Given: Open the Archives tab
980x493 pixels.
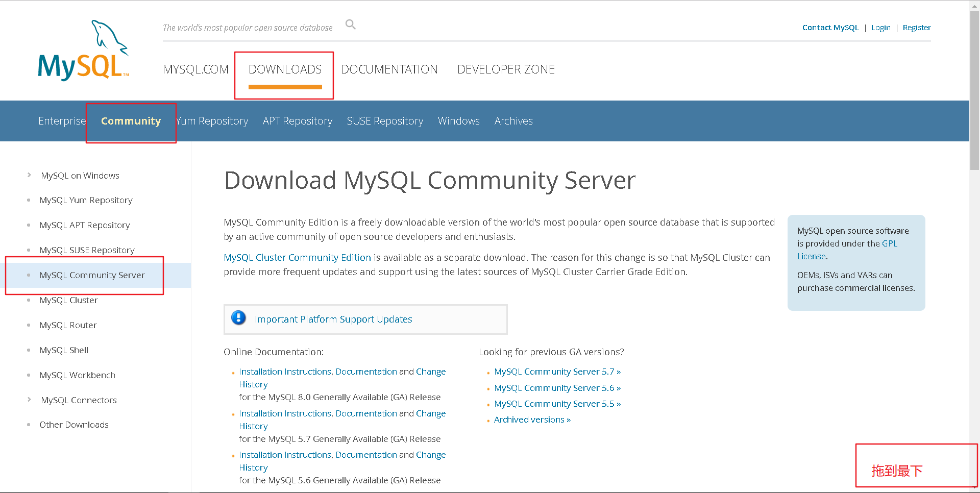Looking at the screenshot, I should (513, 121).
